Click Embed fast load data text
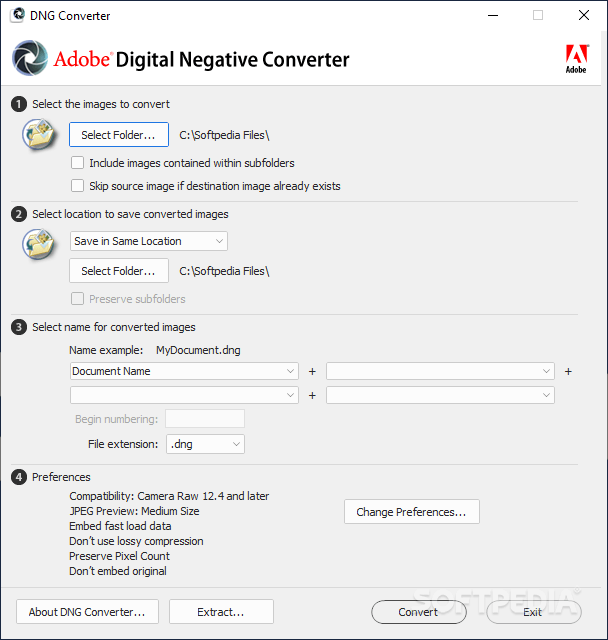Screen dimensions: 608x640 [120, 526]
